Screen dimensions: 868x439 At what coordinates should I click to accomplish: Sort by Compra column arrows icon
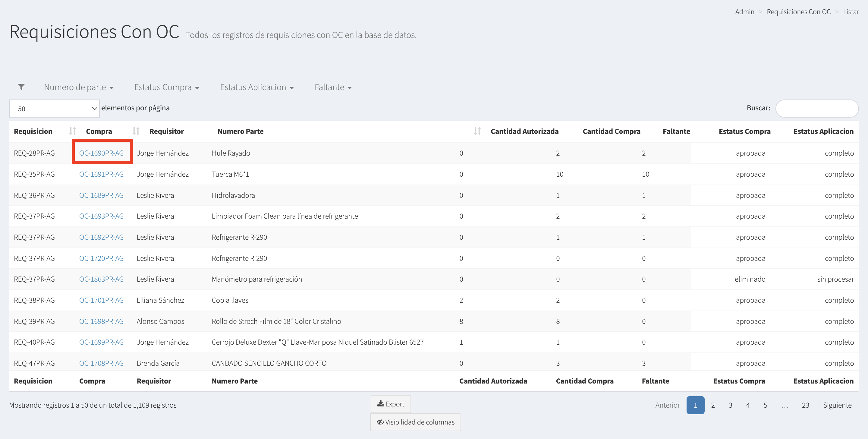136,131
